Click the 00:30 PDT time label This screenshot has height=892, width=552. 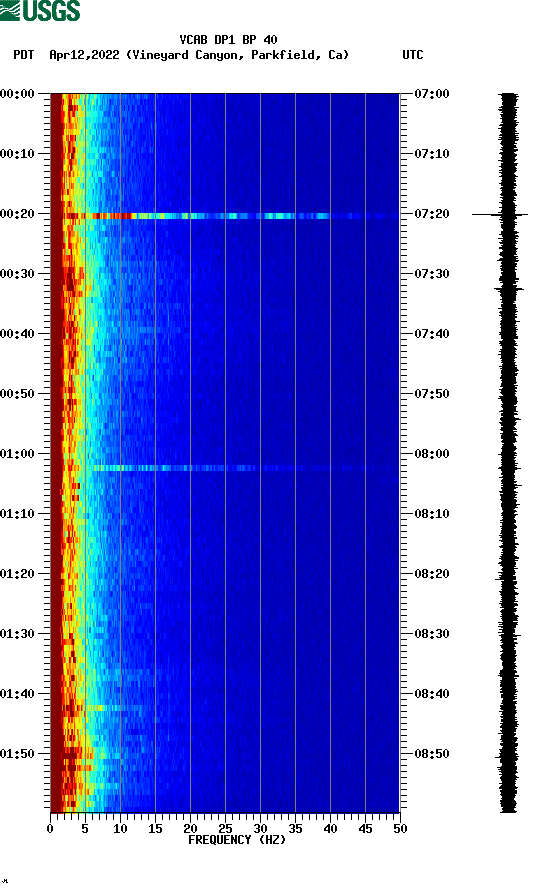click(17, 274)
